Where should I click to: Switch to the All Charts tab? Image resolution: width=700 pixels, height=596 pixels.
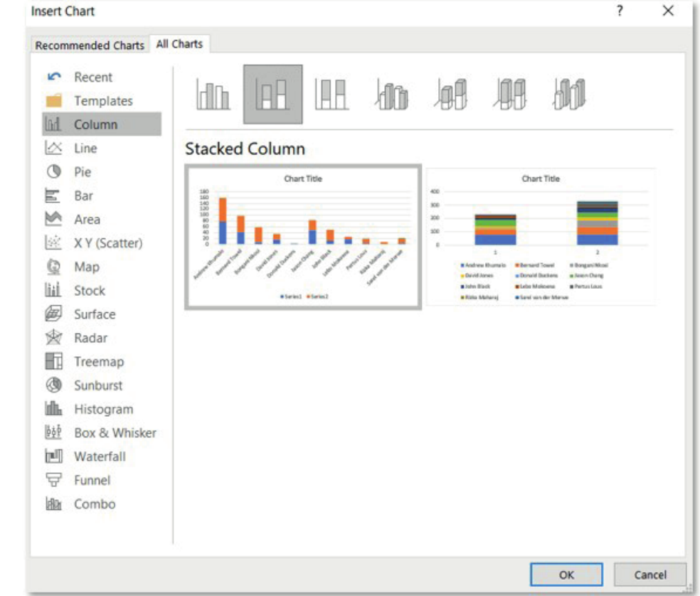pos(179,44)
